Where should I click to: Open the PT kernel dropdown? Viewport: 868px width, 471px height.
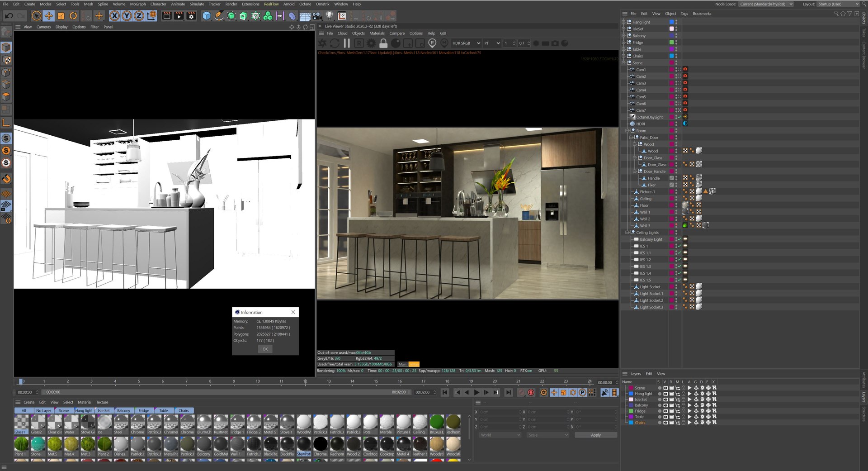coord(492,43)
